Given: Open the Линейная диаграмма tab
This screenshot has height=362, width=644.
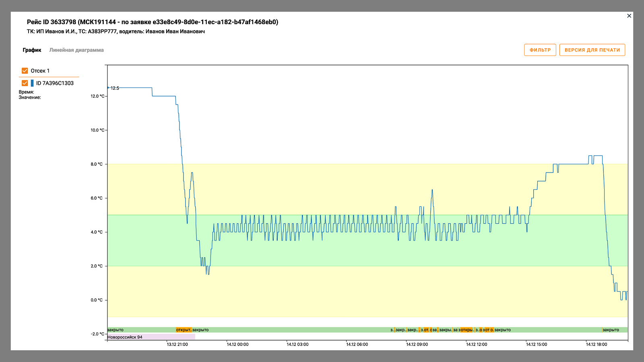Looking at the screenshot, I should [x=76, y=50].
